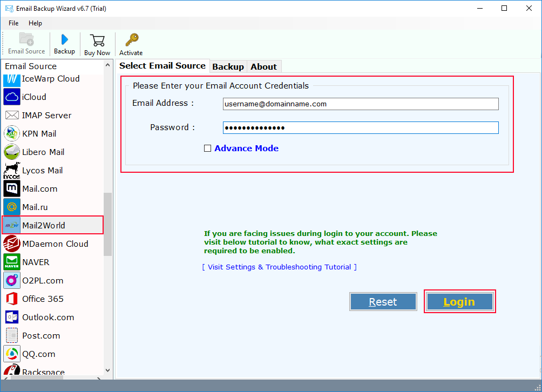Select the Rackspace icon
Viewport: 542px width, 392px height.
[x=12, y=369]
